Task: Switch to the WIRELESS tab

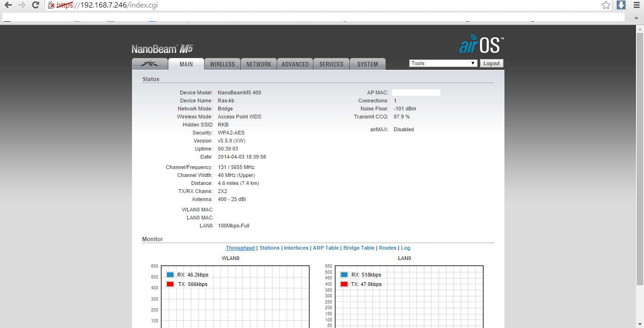Action: click(x=223, y=64)
